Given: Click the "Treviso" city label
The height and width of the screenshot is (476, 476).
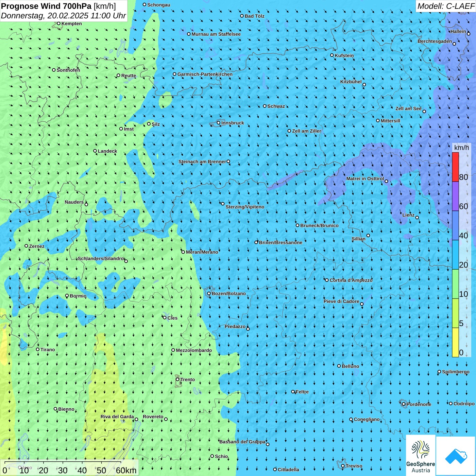Looking at the screenshot, I should (354, 466).
